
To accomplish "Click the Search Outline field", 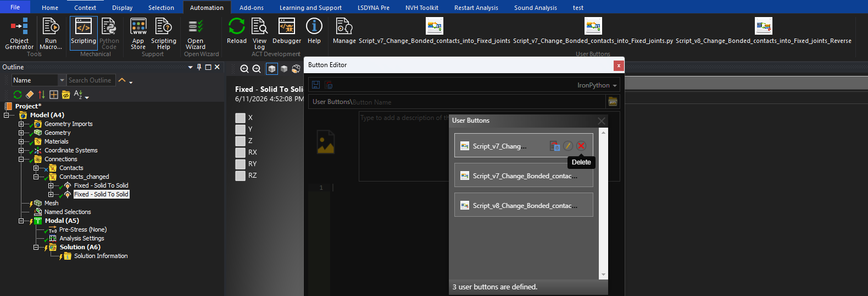I will pos(91,80).
